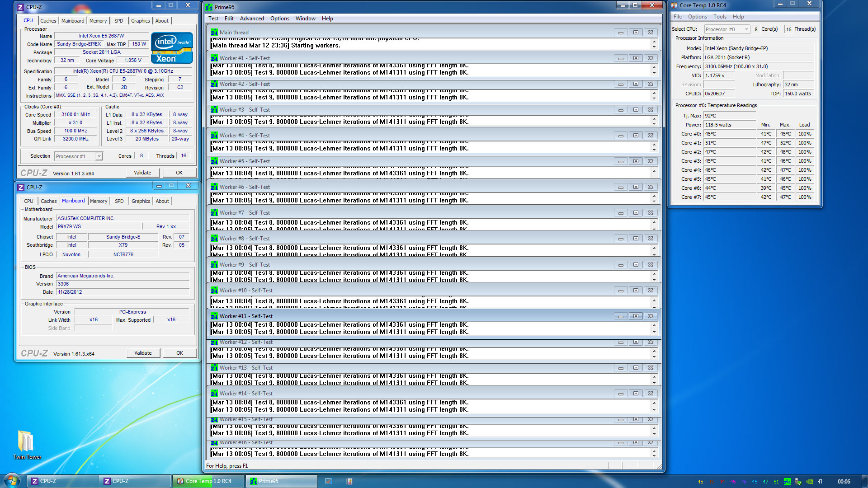Screen dimensions: 868x488
Task: Click the Worker #11 Self-Test window icon
Action: pos(214,316)
